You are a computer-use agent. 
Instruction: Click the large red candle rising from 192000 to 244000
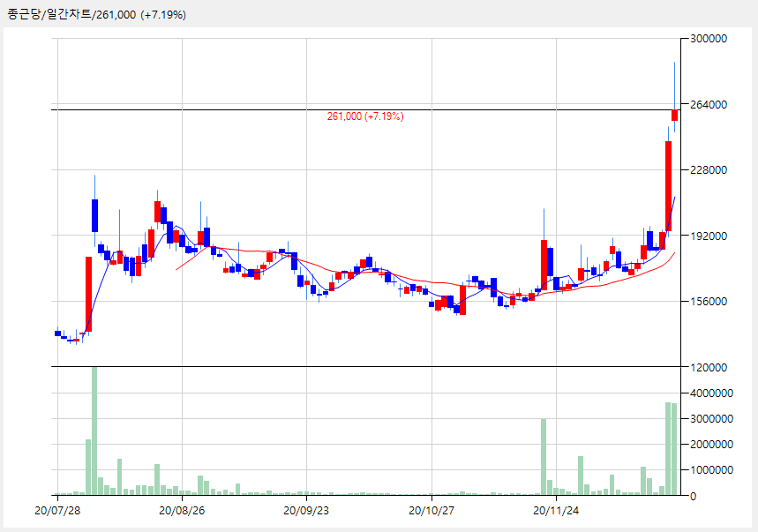[668, 186]
